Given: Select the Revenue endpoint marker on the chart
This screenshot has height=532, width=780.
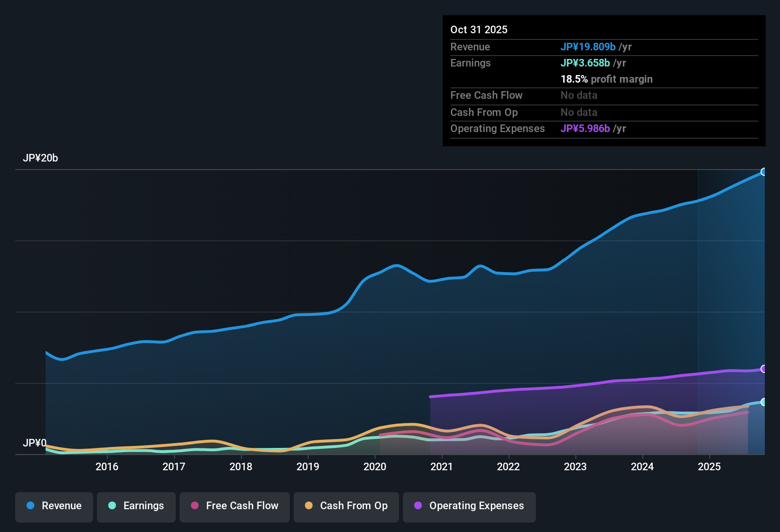Looking at the screenshot, I should (764, 172).
